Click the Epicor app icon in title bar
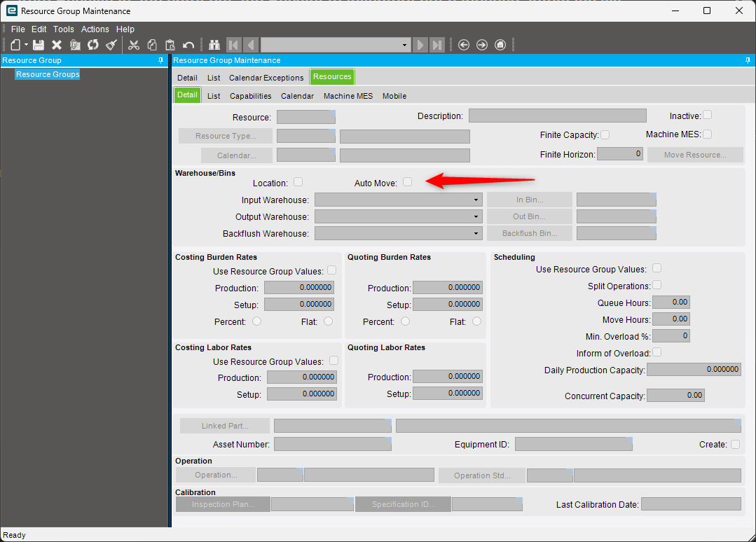Image resolution: width=756 pixels, height=542 pixels. tap(12, 11)
